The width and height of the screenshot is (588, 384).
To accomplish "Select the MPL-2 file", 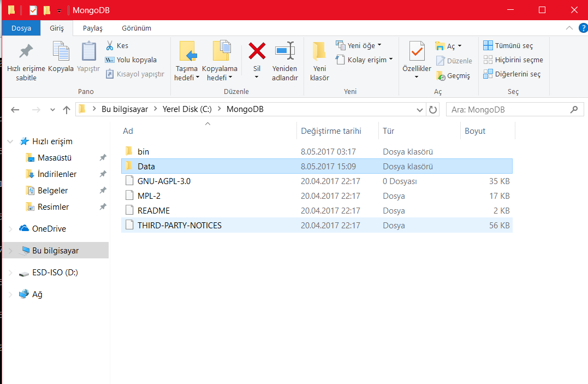I will pos(317,196).
